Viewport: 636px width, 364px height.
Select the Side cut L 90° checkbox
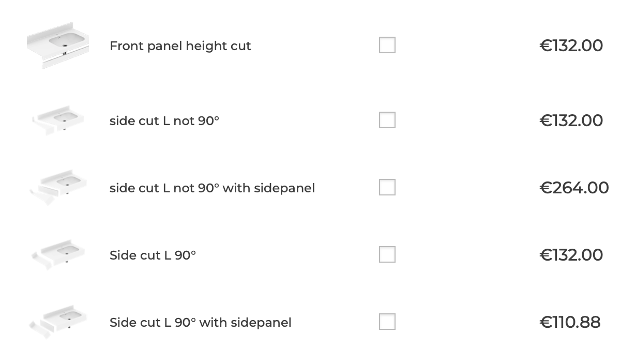point(387,254)
